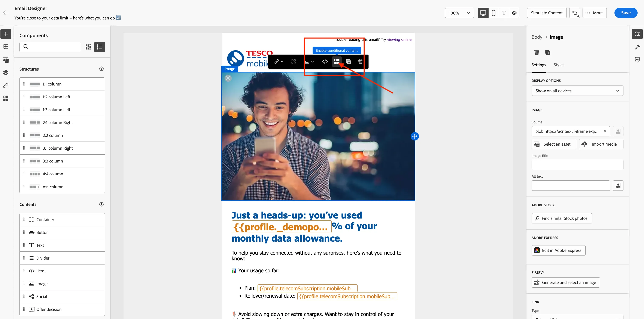Select the Container content component
Viewport: 644px width, 319px height.
click(x=62, y=220)
